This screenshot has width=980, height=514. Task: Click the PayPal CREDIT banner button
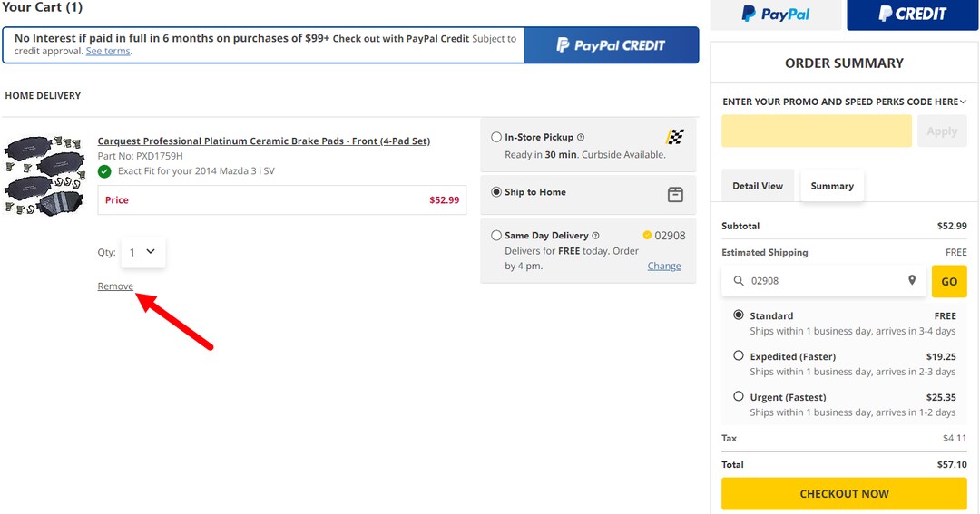pyautogui.click(x=612, y=45)
